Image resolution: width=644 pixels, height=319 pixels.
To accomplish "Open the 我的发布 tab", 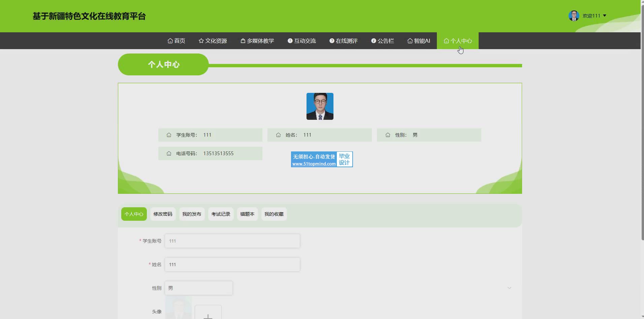I will pos(192,214).
